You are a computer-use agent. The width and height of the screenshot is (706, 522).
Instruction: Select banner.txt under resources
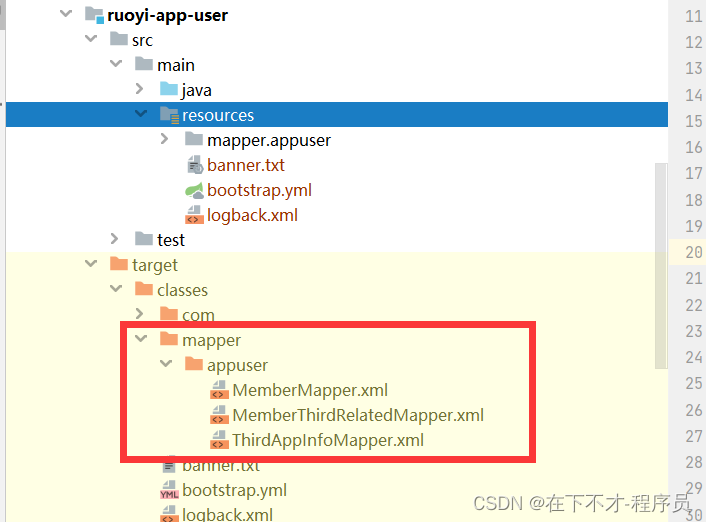(246, 165)
